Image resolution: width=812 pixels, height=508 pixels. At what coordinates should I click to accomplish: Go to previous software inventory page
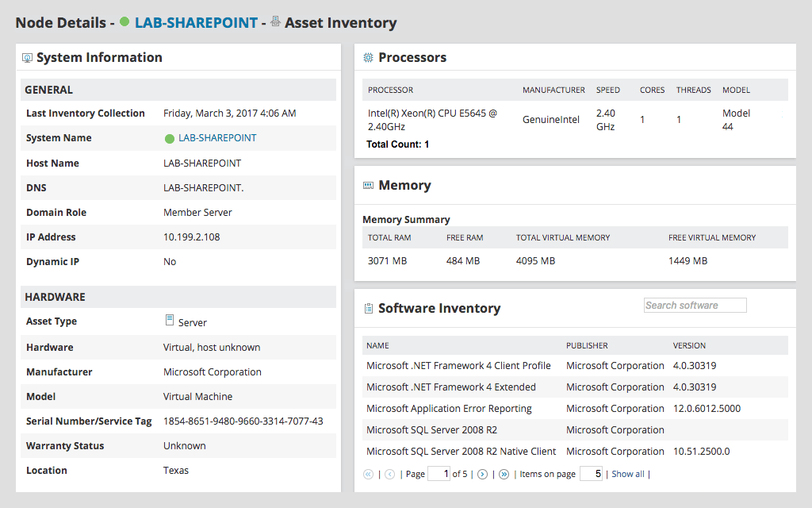(389, 474)
